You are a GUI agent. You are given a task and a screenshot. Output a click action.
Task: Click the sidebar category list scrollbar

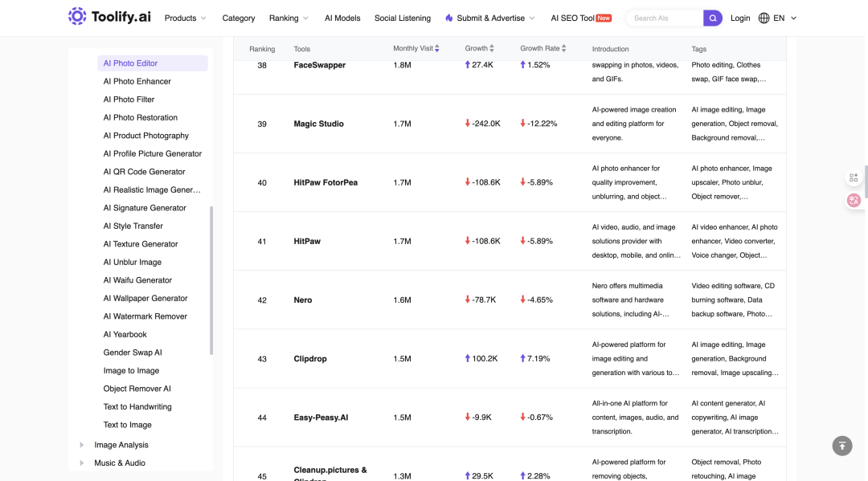[211, 279]
